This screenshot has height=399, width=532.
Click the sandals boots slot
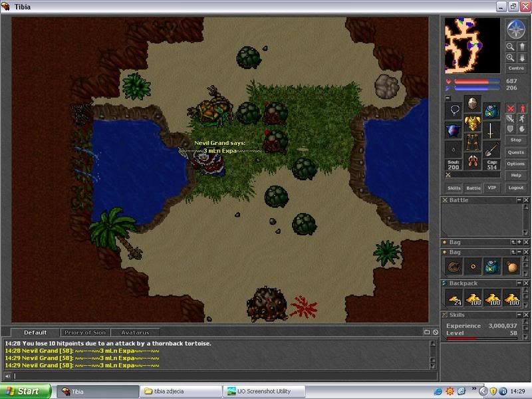click(472, 161)
